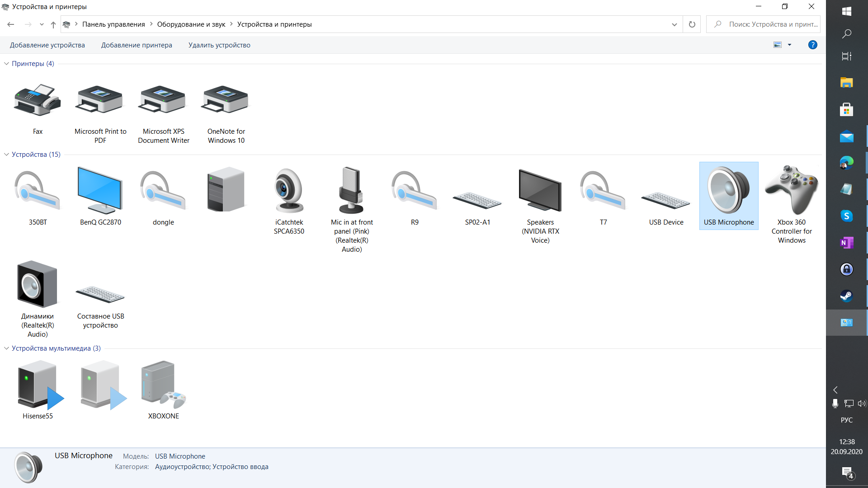Image resolution: width=868 pixels, height=488 pixels.
Task: Click Устройства и принтеры breadcrumb
Action: (274, 24)
